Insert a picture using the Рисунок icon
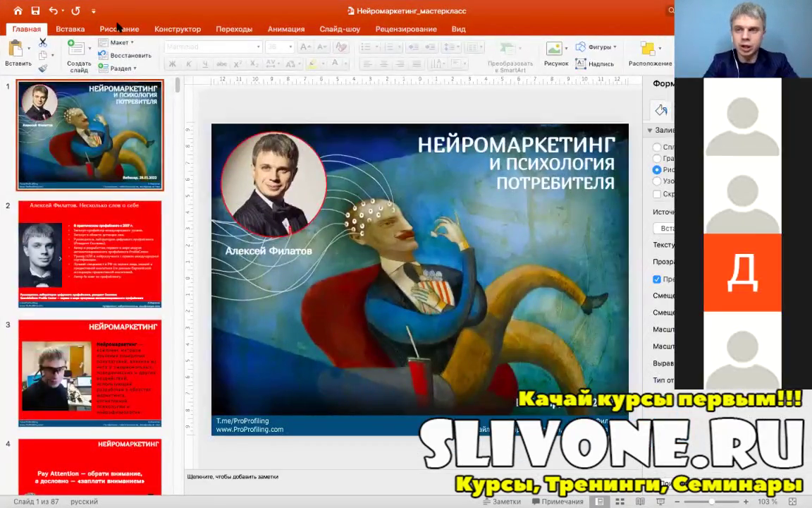Screen dimensions: 812x508 (555, 53)
